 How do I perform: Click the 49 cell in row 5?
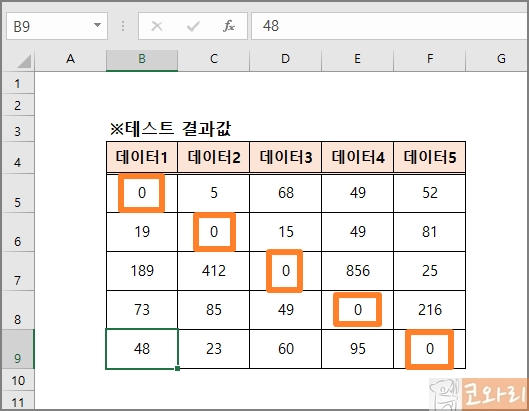(357, 193)
